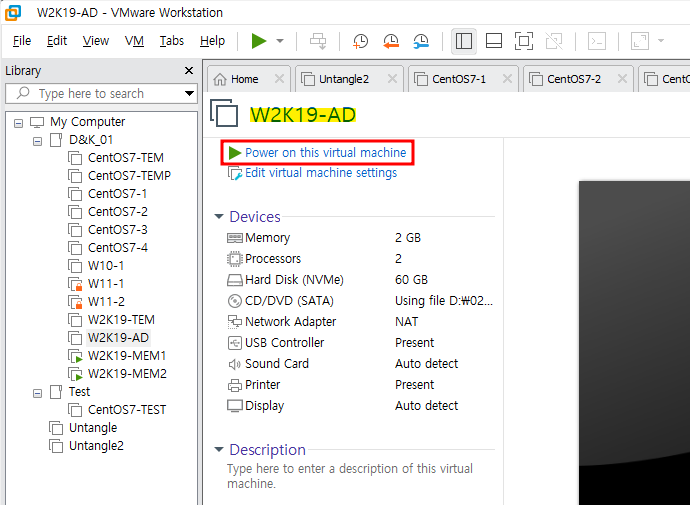Enter full screen mode icon
690x505 pixels.
tap(524, 41)
